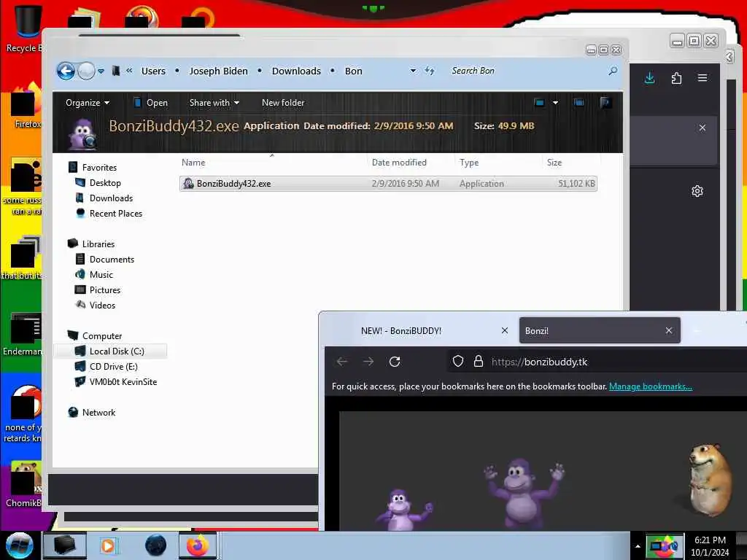The width and height of the screenshot is (747, 560).
Task: Open Desktop in the navigation pane
Action: [x=105, y=183]
